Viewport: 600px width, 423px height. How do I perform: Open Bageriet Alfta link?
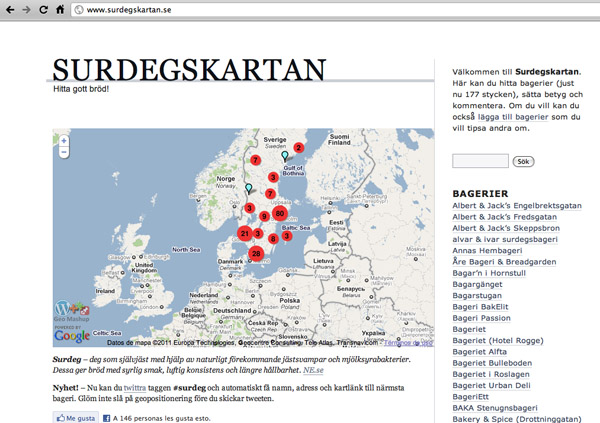pyautogui.click(x=479, y=351)
